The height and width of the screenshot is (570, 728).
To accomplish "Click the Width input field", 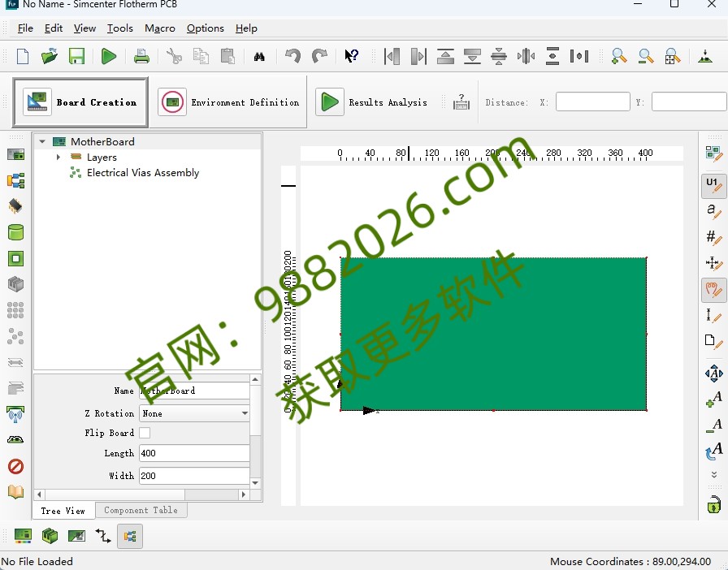I will pyautogui.click(x=194, y=476).
